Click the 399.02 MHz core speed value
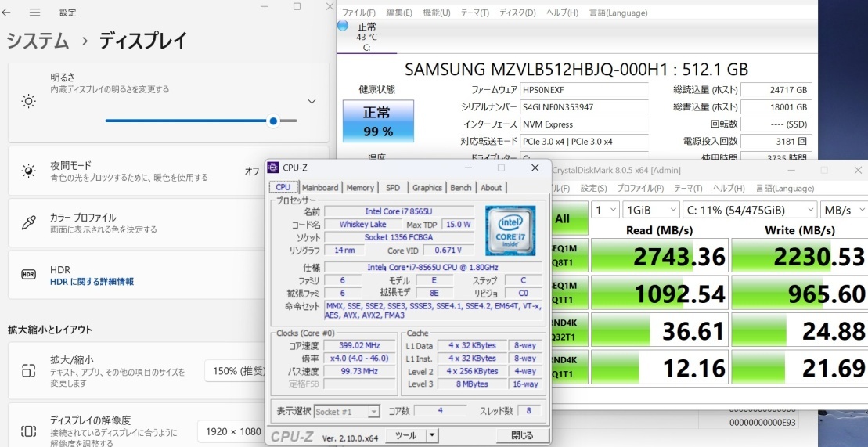Image resolution: width=868 pixels, height=447 pixels. tap(359, 346)
